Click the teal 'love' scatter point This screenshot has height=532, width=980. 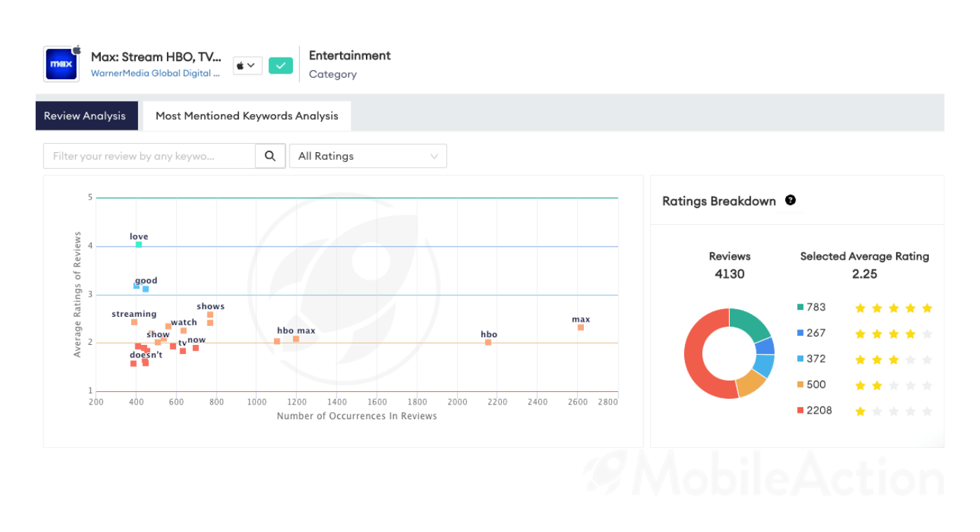coord(139,245)
